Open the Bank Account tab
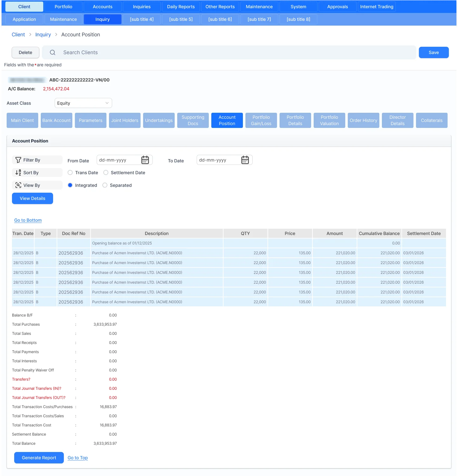The image size is (458, 476). (57, 120)
